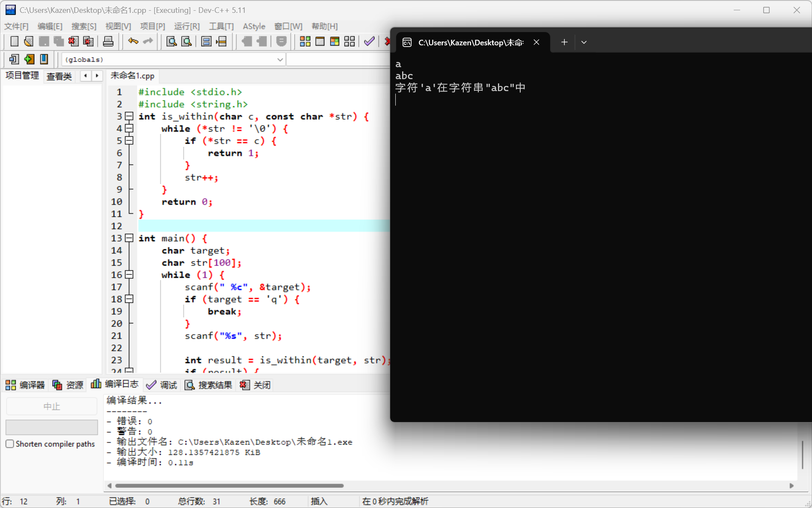Open Replace with the second magnifier icon

point(187,41)
